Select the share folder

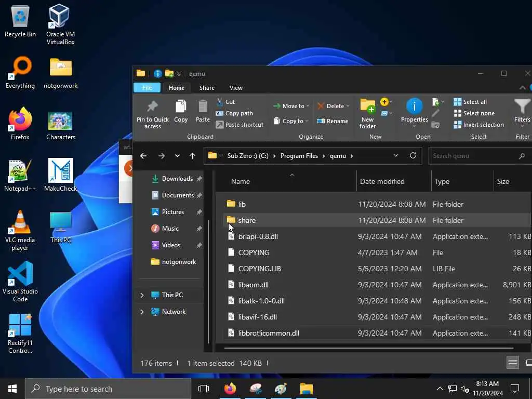377,220
